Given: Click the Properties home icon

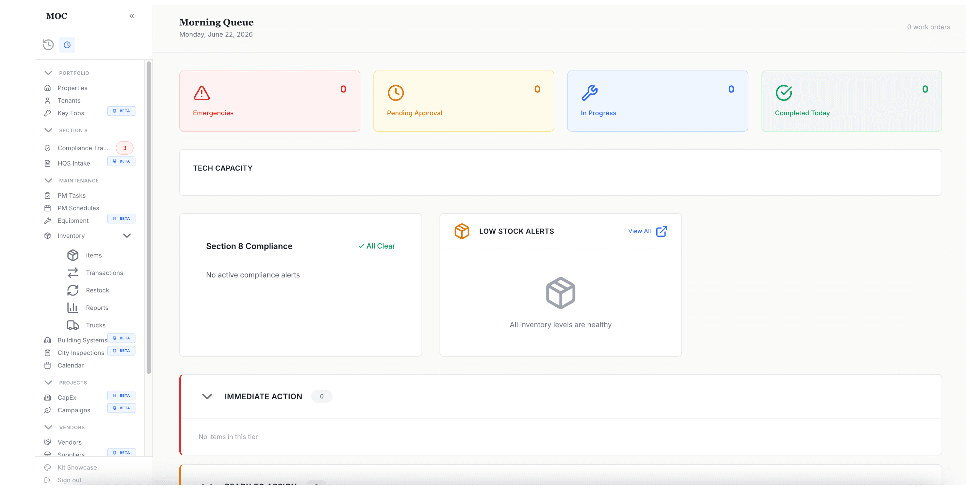Looking at the screenshot, I should click(x=48, y=88).
